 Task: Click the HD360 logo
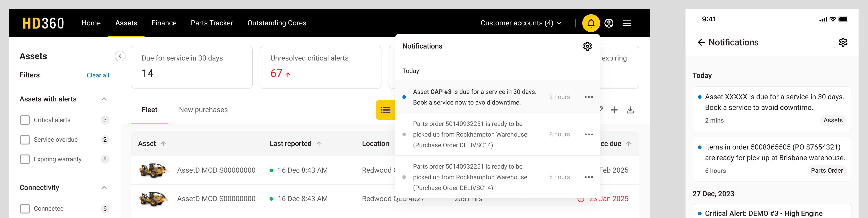point(43,23)
